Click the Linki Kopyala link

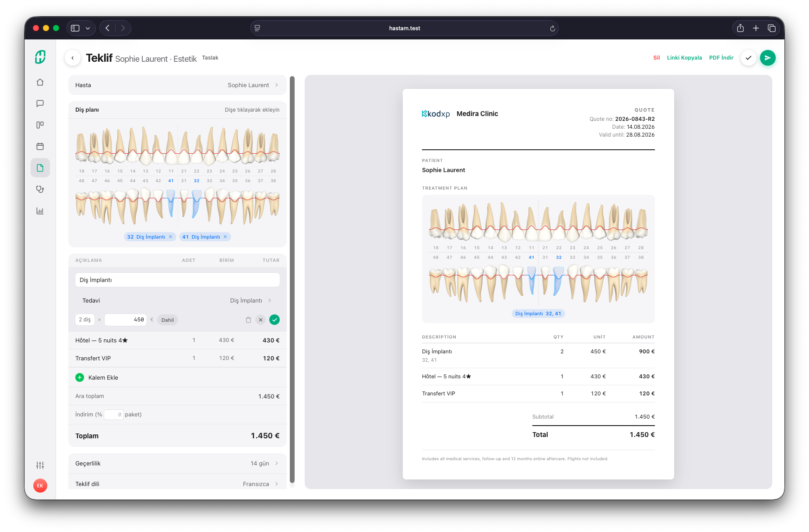click(684, 58)
